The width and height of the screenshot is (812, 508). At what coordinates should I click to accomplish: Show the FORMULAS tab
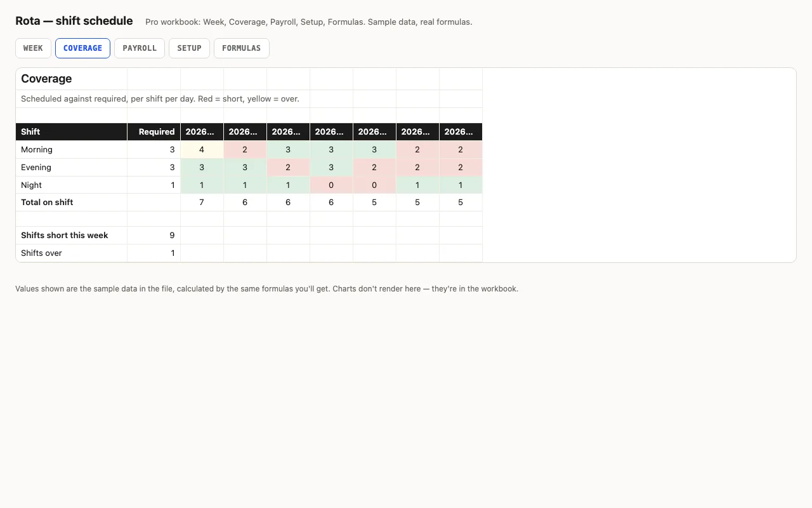click(241, 48)
